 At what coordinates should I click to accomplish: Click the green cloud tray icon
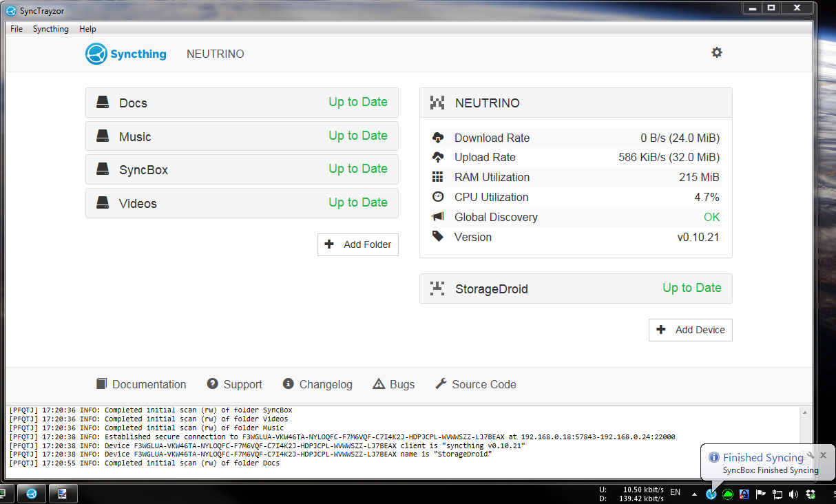[x=727, y=494]
